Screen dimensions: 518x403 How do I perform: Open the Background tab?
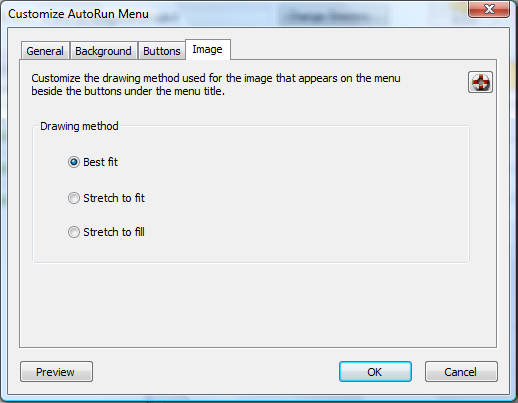click(x=103, y=51)
